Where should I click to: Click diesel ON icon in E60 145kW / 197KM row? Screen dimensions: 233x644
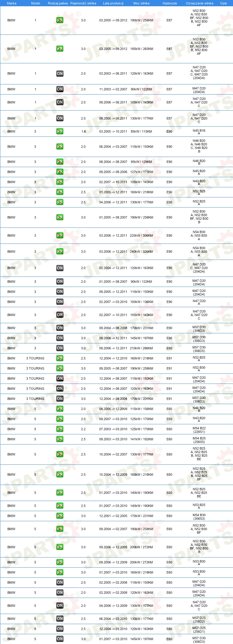(60, 639)
